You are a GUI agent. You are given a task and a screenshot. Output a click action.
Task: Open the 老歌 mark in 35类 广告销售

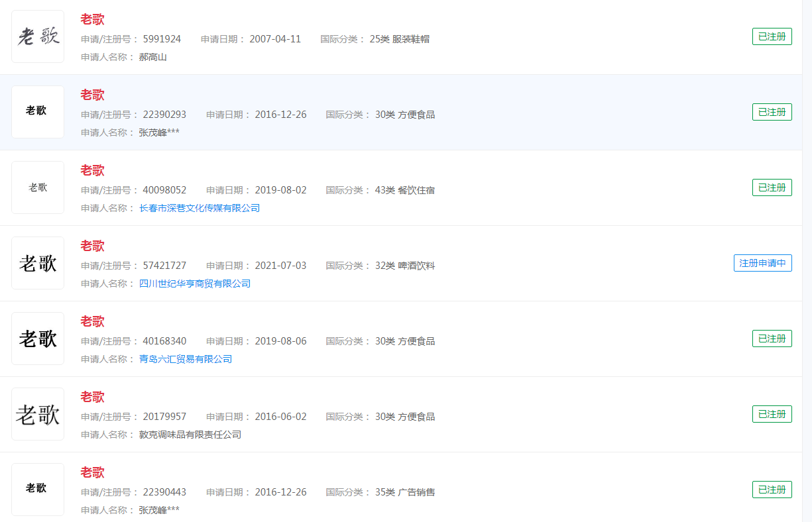tap(92, 472)
